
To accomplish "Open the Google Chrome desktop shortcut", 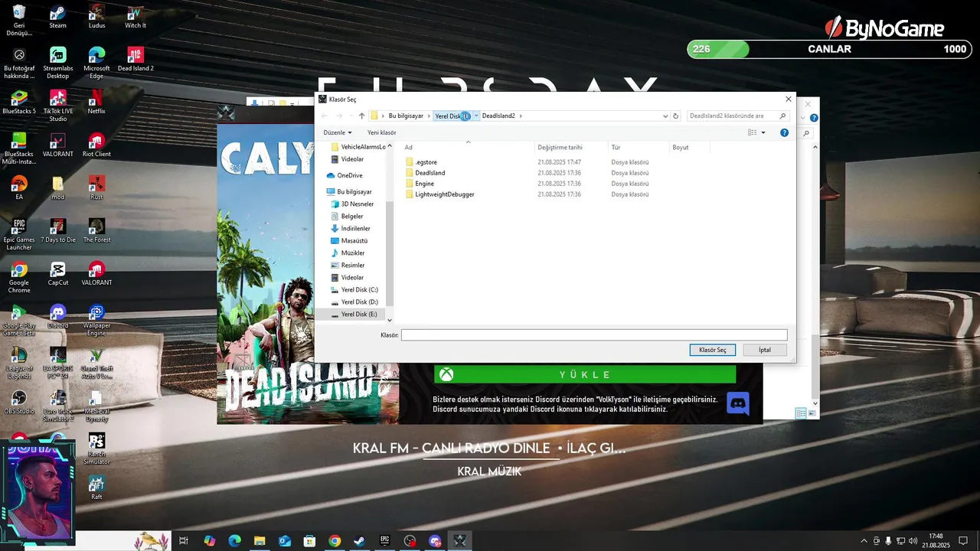I will (x=19, y=278).
